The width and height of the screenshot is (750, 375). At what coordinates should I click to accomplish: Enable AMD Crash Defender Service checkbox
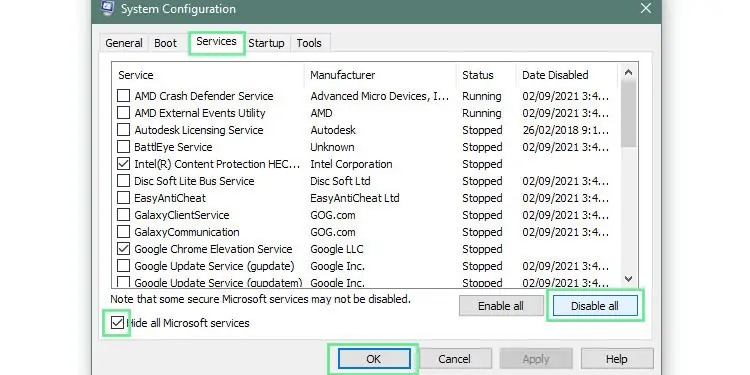point(123,96)
